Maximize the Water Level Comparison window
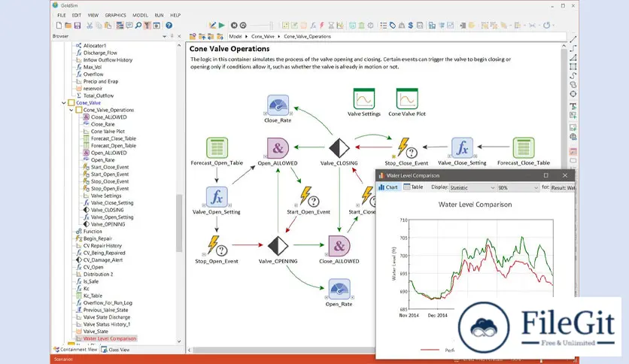The width and height of the screenshot is (629, 364). pyautogui.click(x=545, y=175)
